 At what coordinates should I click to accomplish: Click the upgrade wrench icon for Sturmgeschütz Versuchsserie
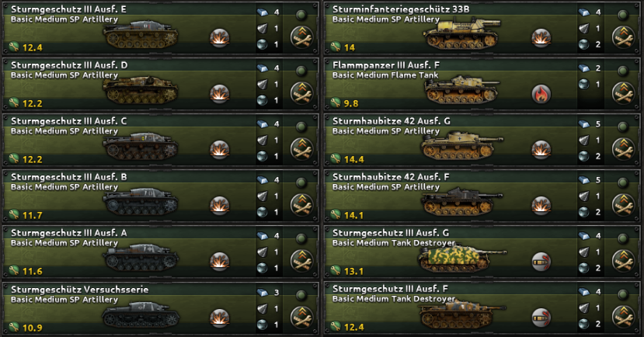tap(302, 318)
